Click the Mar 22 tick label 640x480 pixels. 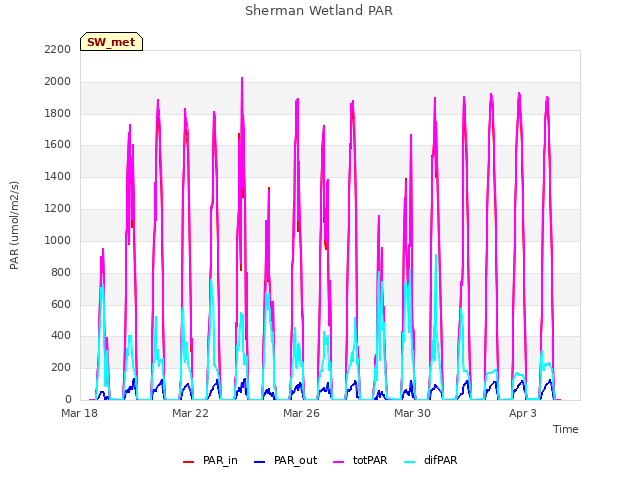tap(190, 413)
